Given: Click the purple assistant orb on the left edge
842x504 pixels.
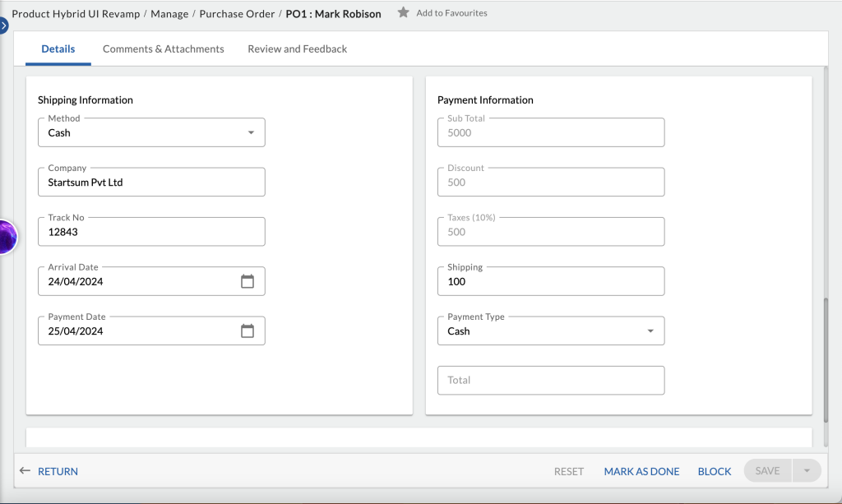Looking at the screenshot, I should pos(5,237).
